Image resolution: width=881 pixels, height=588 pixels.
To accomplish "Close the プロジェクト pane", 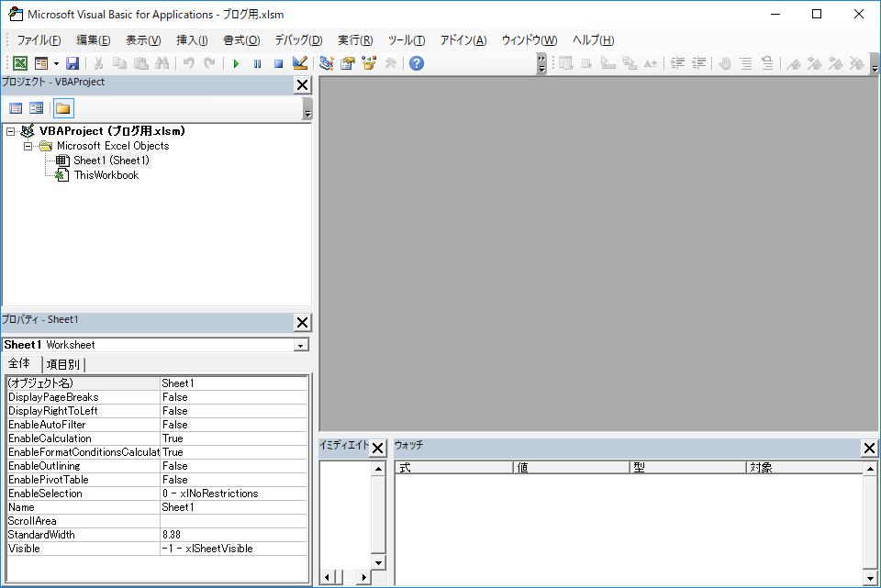I will [x=302, y=84].
